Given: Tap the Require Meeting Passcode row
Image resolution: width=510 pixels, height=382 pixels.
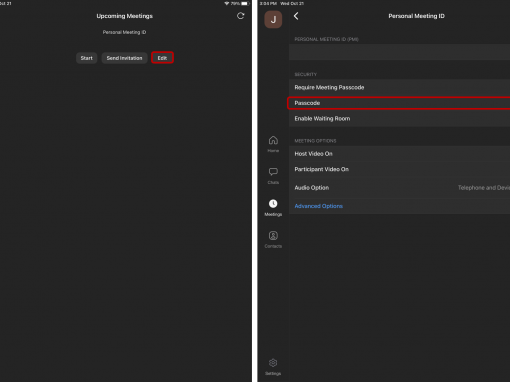Looking at the screenshot, I should pyautogui.click(x=399, y=87).
